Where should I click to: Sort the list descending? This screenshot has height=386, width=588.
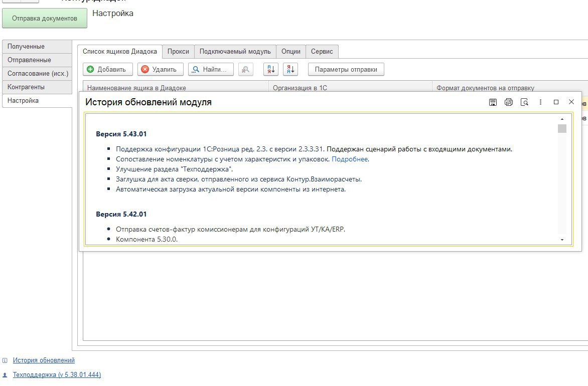[x=290, y=69]
